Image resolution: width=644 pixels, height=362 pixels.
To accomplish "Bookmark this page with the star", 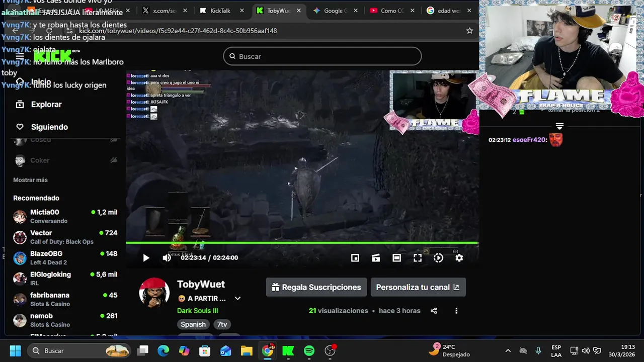I will click(469, 31).
